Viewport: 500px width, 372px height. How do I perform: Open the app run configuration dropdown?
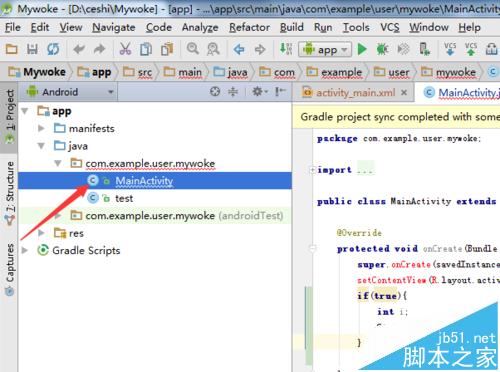coord(325,49)
